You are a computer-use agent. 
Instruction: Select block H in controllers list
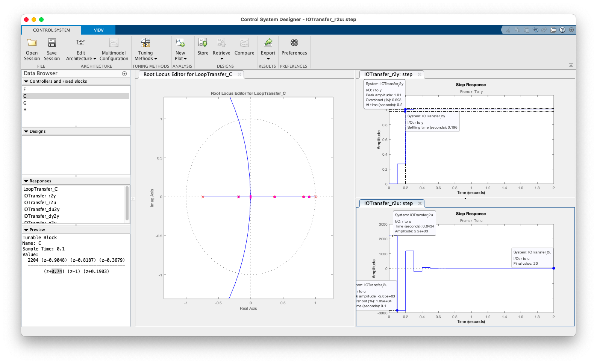pyautogui.click(x=76, y=110)
